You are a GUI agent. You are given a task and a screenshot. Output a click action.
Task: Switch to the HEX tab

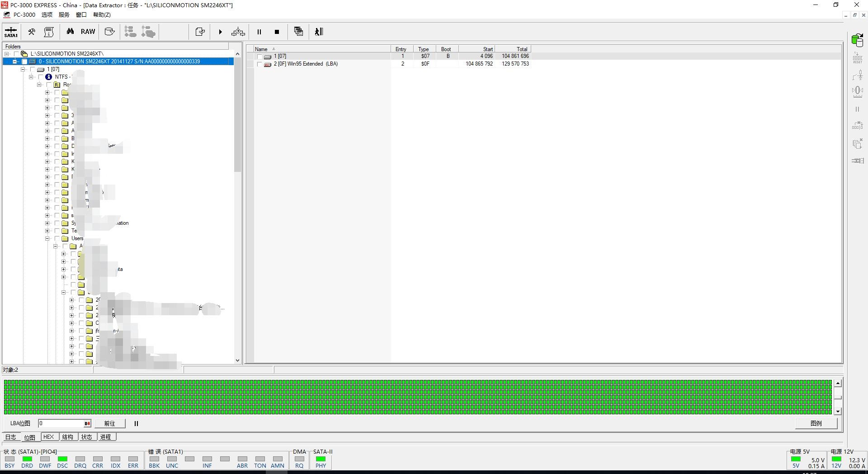pyautogui.click(x=49, y=437)
